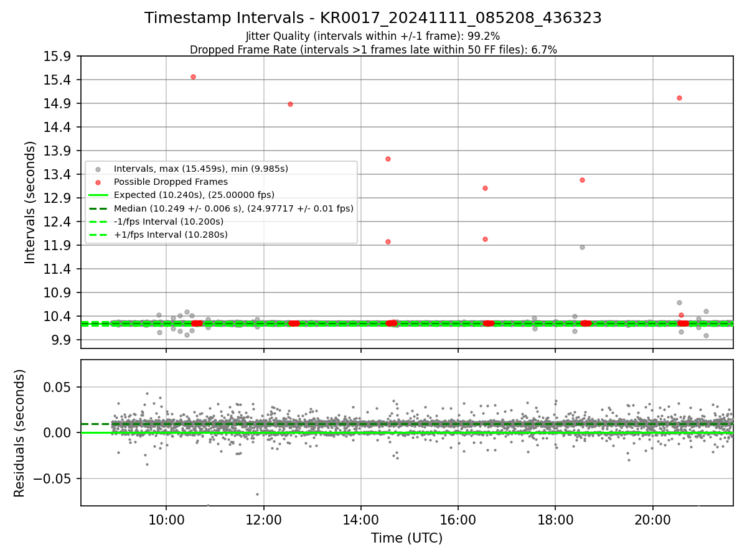Screen dimensions: 747x560
Task: Click the 12:00 time tick label
Action: [263, 520]
